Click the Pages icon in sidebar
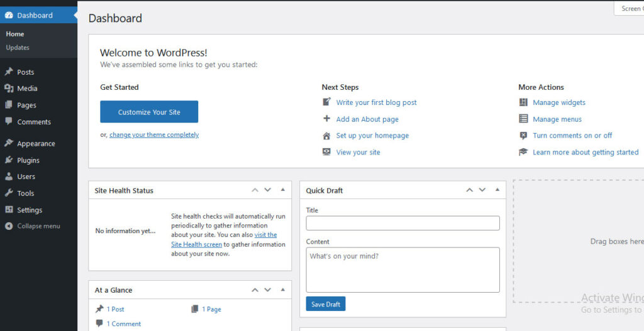644x331 pixels. click(x=9, y=105)
